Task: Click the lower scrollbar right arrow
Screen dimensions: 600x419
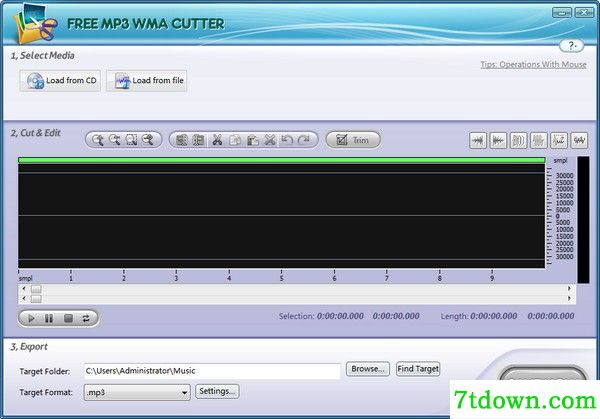Action: tap(569, 298)
